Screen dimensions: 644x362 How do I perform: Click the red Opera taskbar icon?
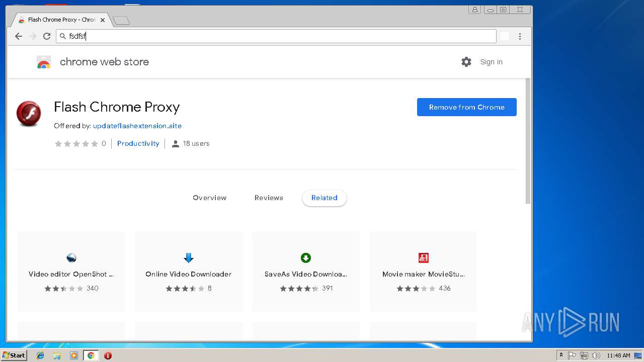pos(108,355)
